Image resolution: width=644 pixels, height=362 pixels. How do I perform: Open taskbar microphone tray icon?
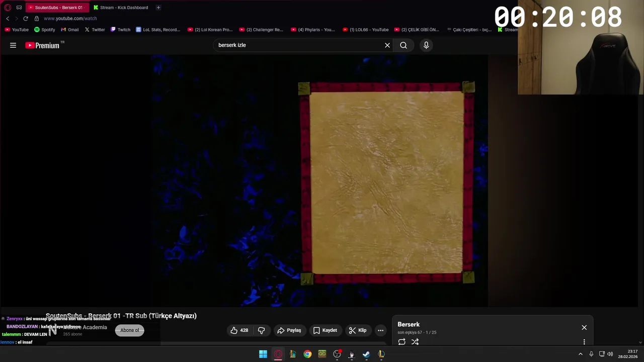click(591, 354)
